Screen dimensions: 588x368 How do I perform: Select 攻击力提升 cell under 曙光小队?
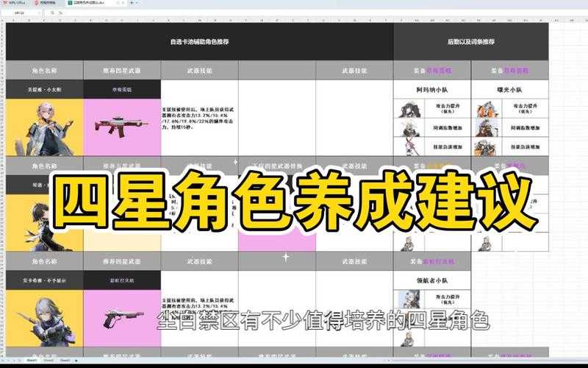click(x=525, y=108)
